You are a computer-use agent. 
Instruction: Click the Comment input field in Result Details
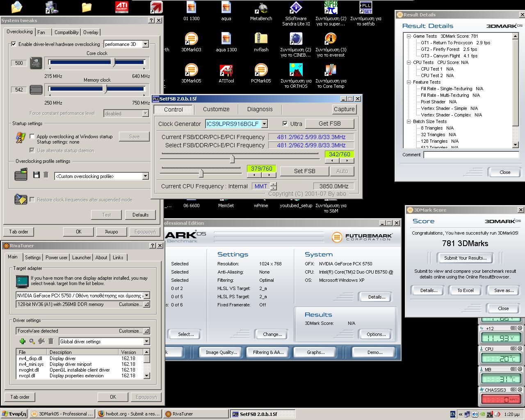471,155
